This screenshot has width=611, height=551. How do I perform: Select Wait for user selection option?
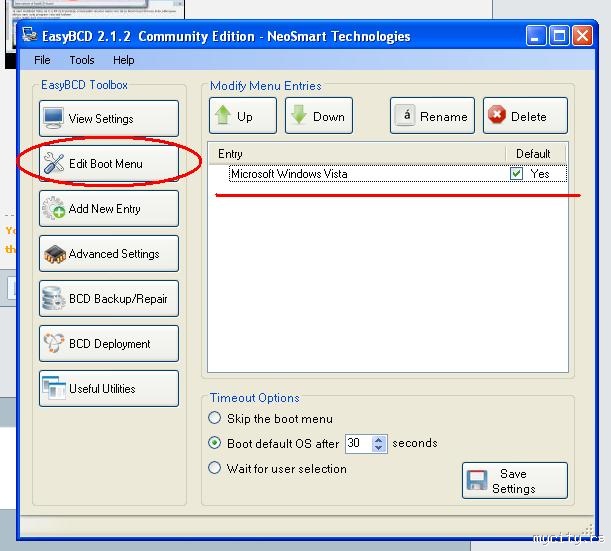214,468
